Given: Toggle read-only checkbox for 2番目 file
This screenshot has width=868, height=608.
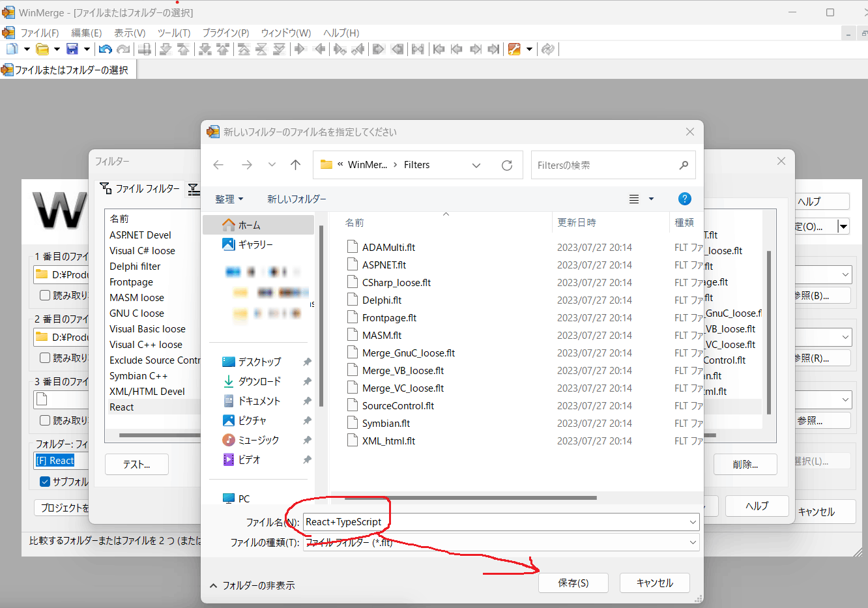Looking at the screenshot, I should tap(45, 358).
